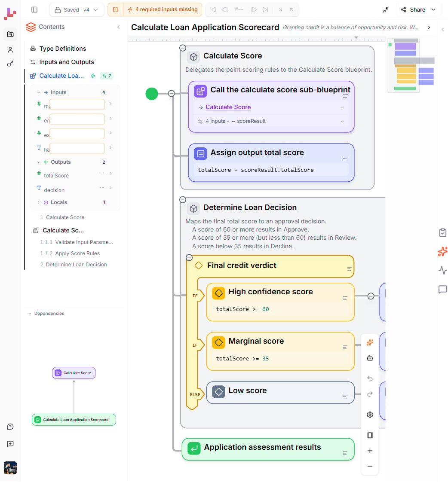Open canvas settings gear icon
This screenshot has height=482, width=448.
click(x=370, y=415)
